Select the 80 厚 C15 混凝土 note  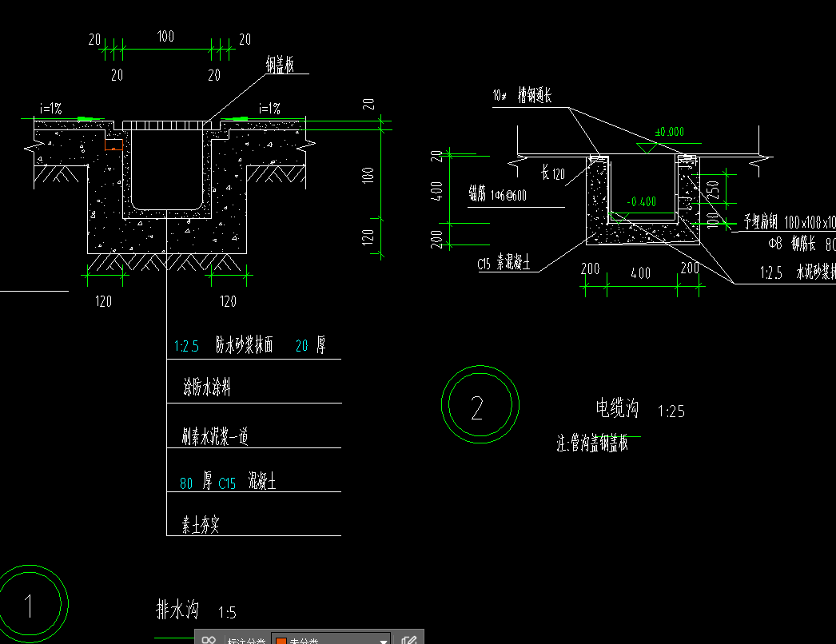[x=228, y=481]
